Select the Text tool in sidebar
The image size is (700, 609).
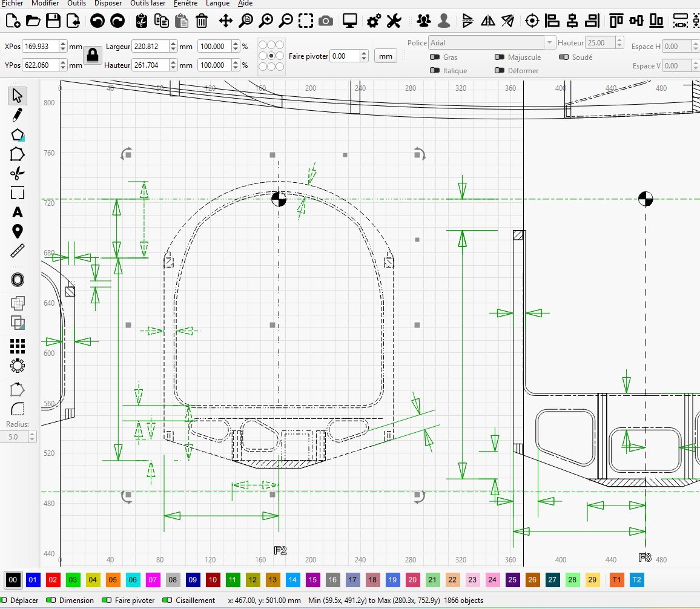(x=18, y=212)
